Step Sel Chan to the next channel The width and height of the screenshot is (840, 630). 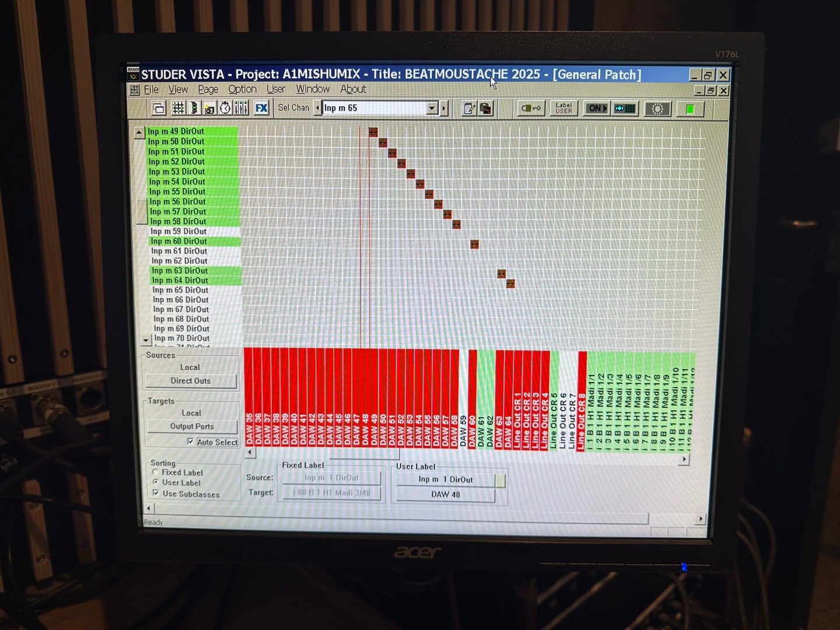coord(444,108)
